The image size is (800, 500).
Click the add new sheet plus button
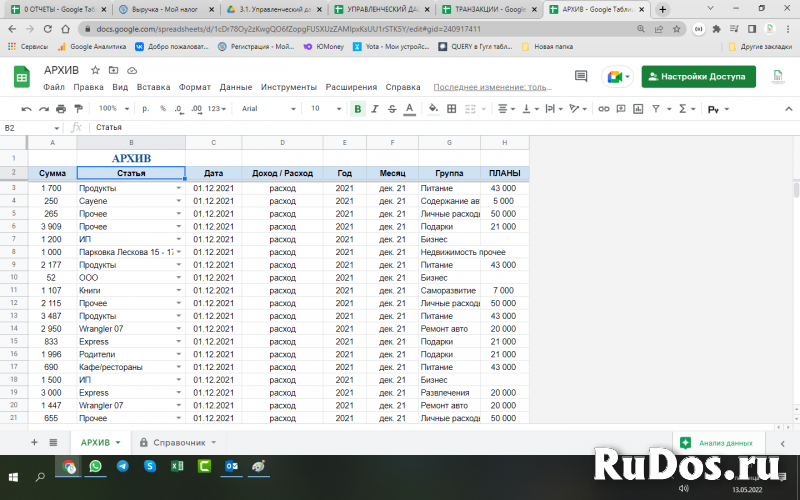(34, 442)
